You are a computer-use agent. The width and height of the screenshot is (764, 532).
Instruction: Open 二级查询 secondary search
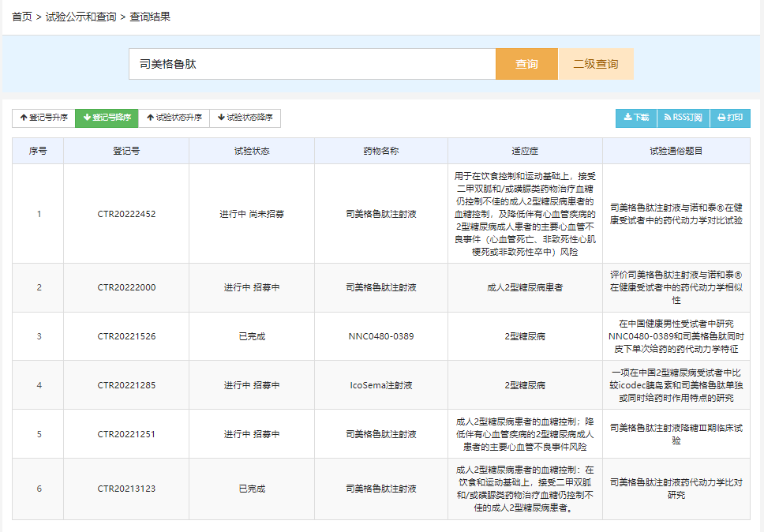(596, 64)
